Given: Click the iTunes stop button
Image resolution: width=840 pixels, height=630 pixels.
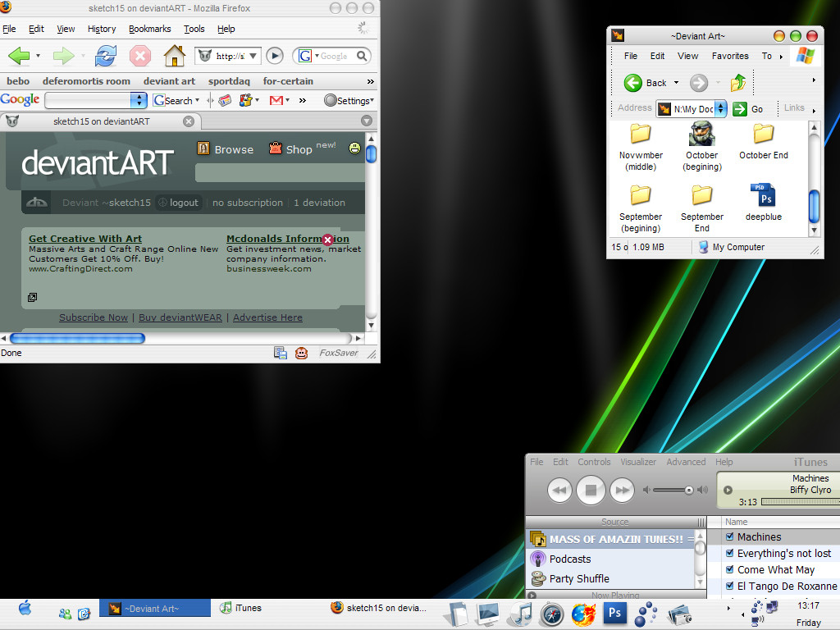Looking at the screenshot, I should coord(591,490).
